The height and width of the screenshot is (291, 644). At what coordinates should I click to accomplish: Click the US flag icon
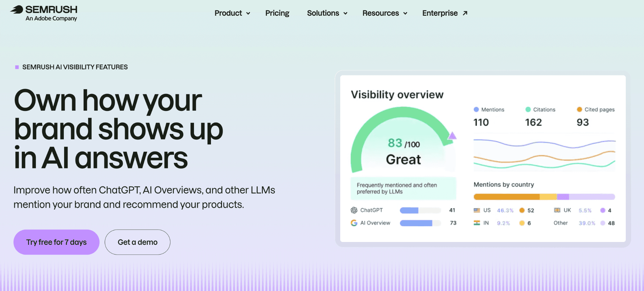tap(477, 210)
